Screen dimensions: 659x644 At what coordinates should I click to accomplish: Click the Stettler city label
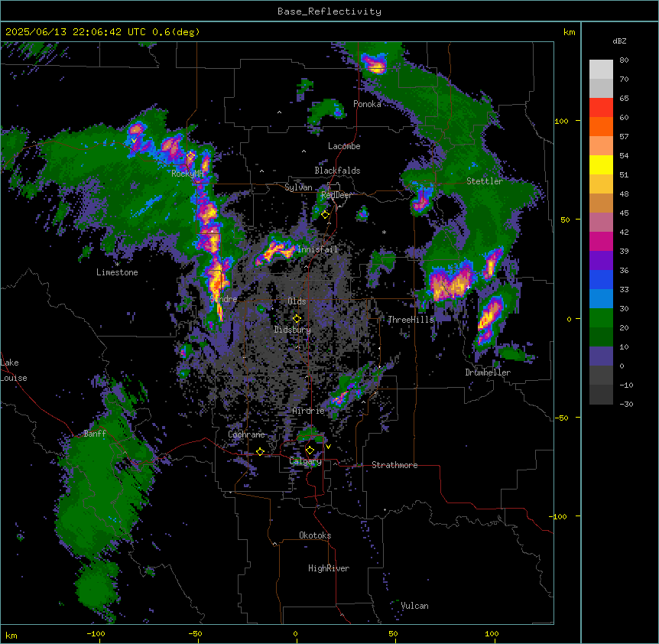[x=485, y=181]
